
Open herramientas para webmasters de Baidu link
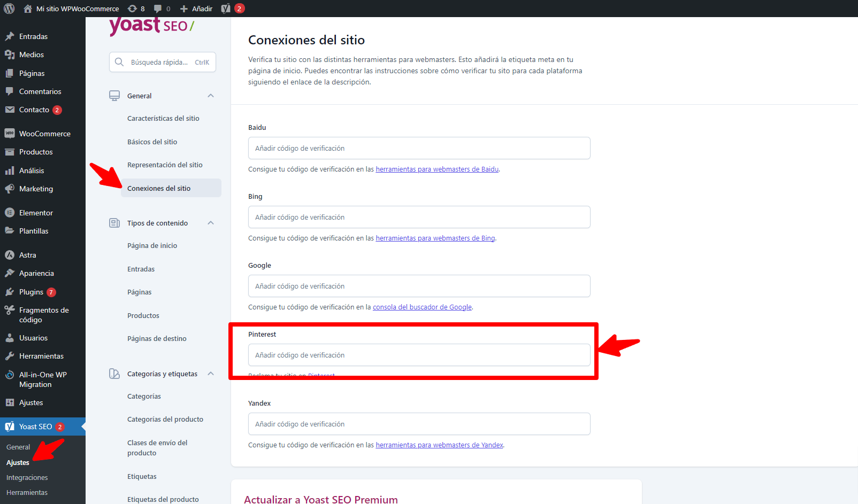(x=437, y=169)
